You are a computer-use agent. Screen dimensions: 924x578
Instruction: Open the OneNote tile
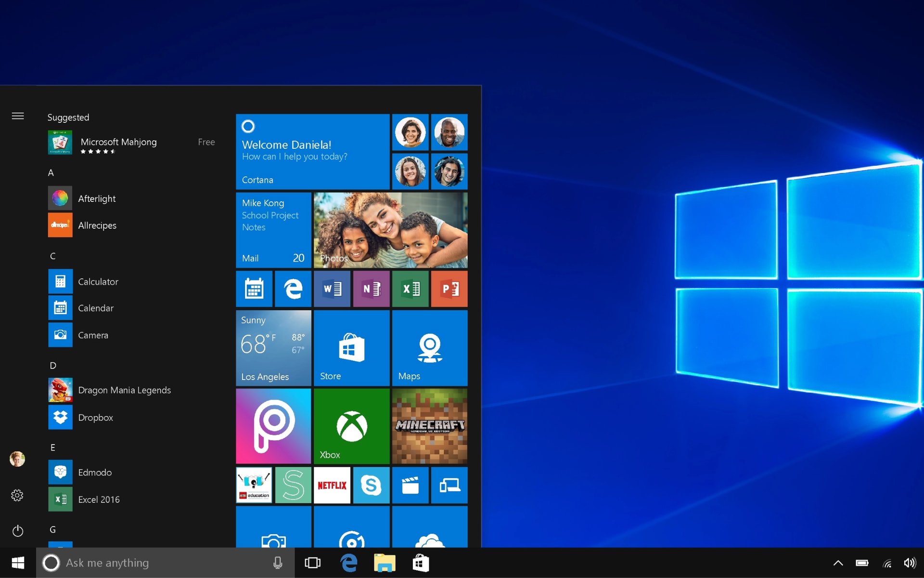click(x=371, y=289)
